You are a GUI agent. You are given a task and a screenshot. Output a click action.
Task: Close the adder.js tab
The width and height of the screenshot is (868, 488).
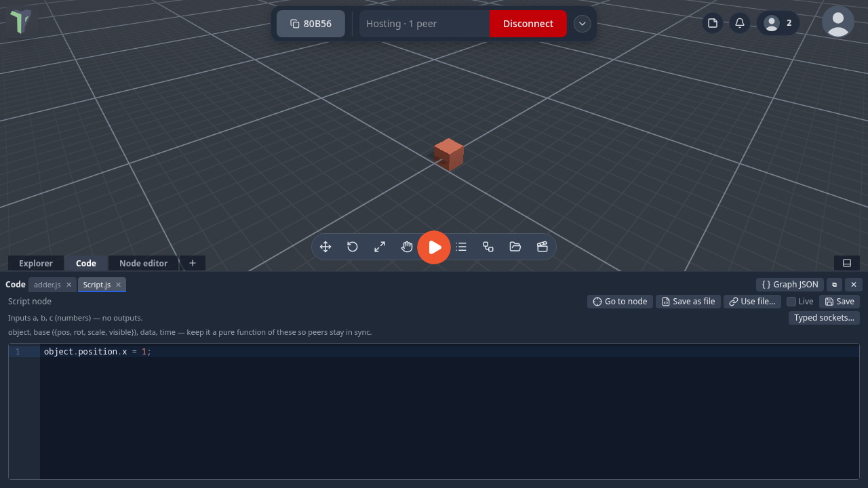[x=68, y=285]
